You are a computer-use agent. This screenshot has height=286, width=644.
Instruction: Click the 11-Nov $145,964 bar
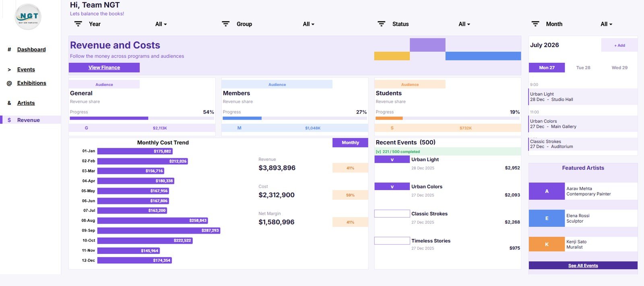coord(128,251)
